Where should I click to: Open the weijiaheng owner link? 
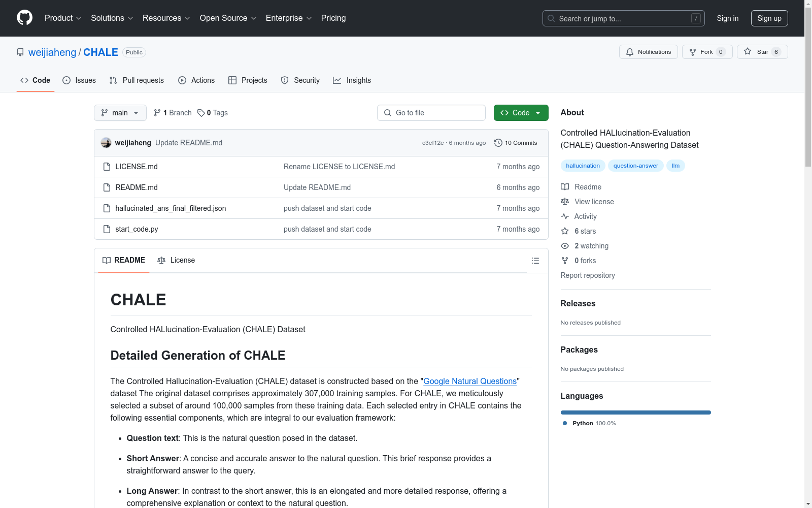pos(52,52)
